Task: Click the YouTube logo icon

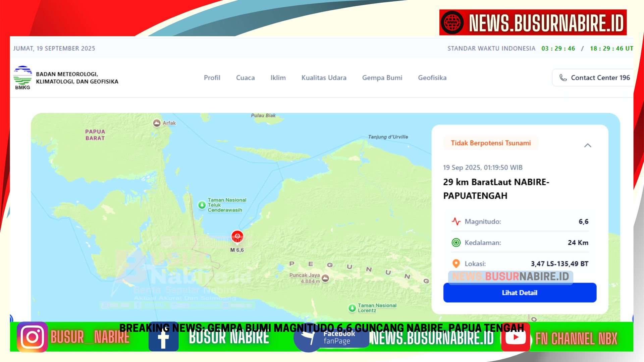Action: point(516,337)
